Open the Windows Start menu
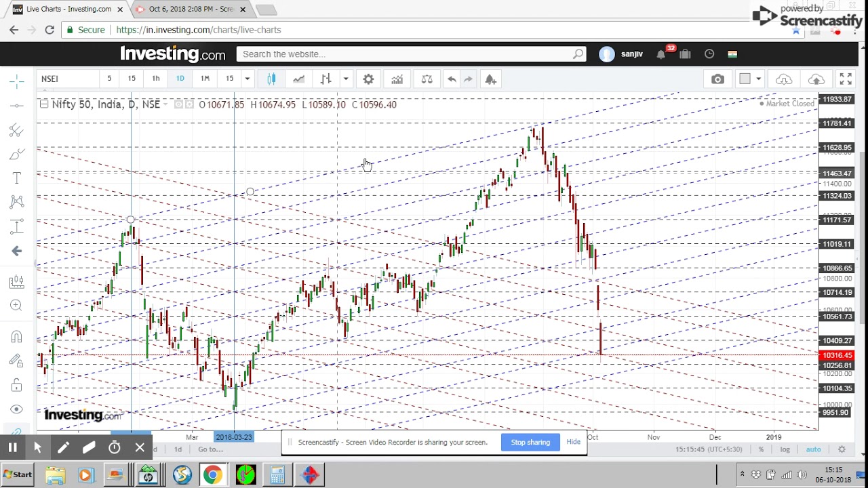This screenshot has height=488, width=868. coord(18,474)
